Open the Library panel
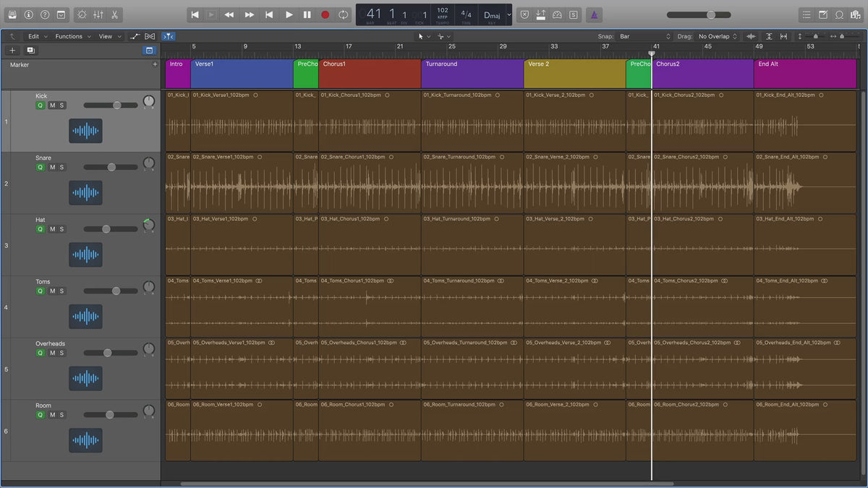The image size is (868, 488). [12, 14]
